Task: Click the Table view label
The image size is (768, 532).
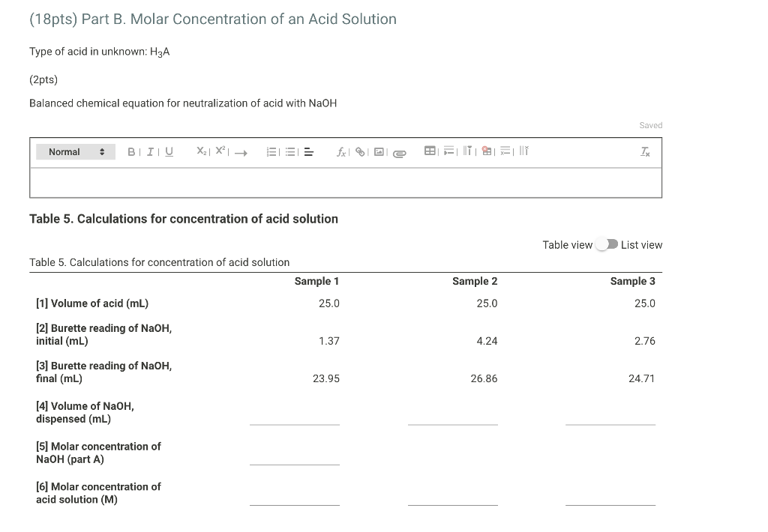Action: [568, 244]
